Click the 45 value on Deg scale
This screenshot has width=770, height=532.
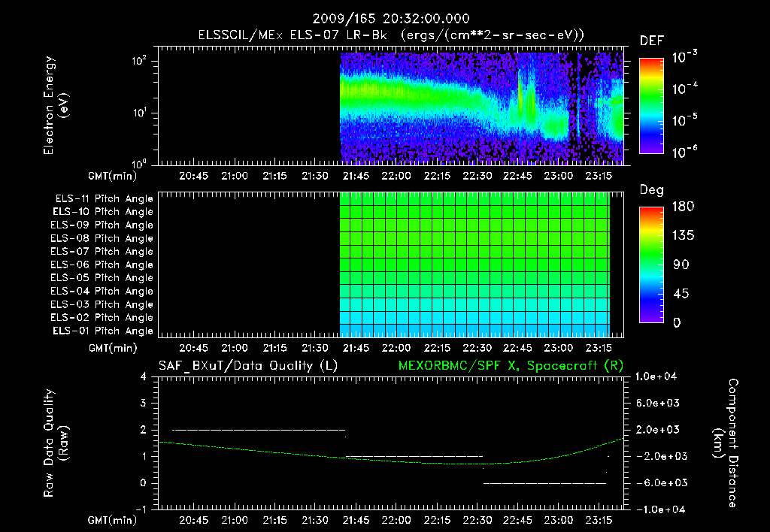681,294
